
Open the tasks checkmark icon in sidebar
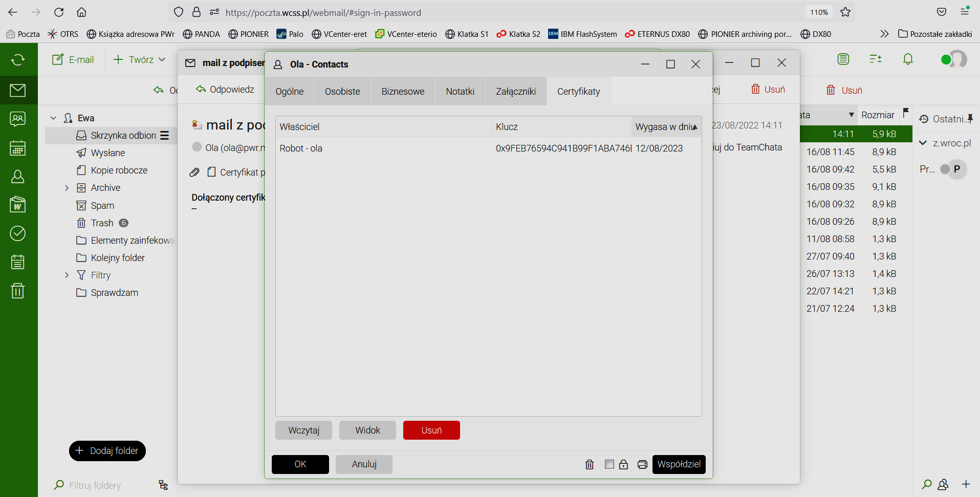[18, 233]
